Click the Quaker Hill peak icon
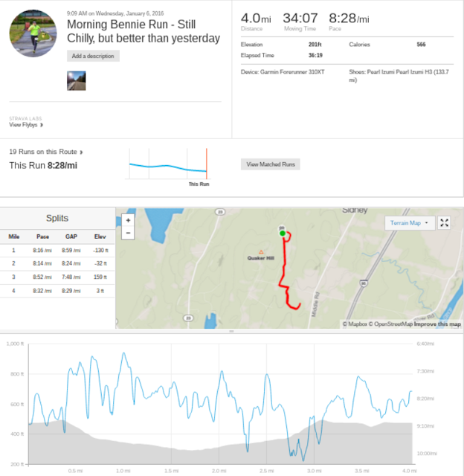Screen dimensions: 464x476 tap(261, 251)
